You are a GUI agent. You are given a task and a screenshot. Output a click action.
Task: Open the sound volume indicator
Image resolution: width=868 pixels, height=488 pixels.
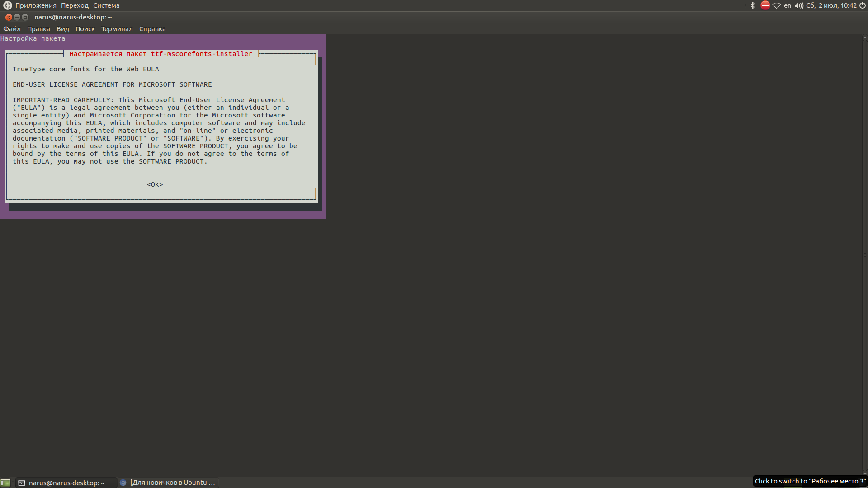pos(799,5)
